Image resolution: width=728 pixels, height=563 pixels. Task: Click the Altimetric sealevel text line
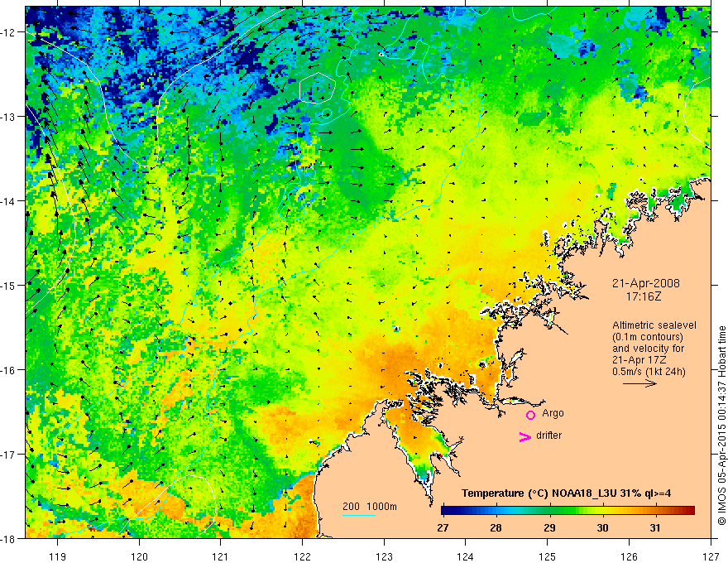(x=654, y=325)
